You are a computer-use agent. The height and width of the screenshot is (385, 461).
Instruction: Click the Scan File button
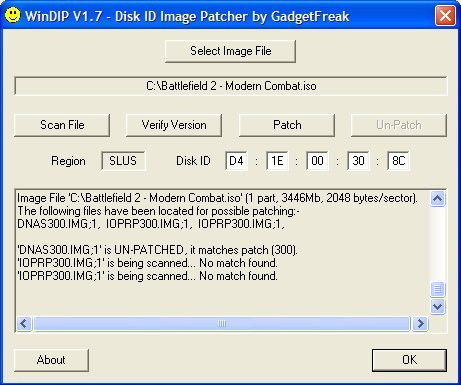(62, 125)
